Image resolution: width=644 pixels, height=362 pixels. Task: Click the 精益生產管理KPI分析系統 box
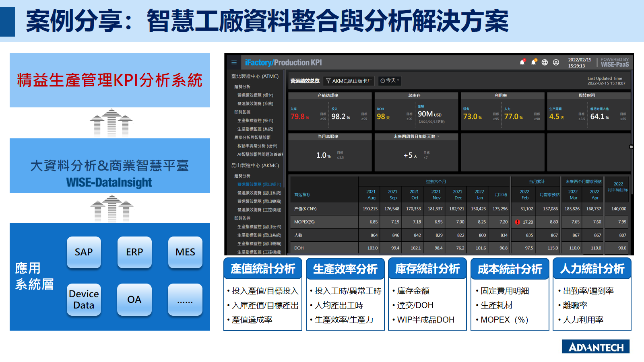click(109, 80)
